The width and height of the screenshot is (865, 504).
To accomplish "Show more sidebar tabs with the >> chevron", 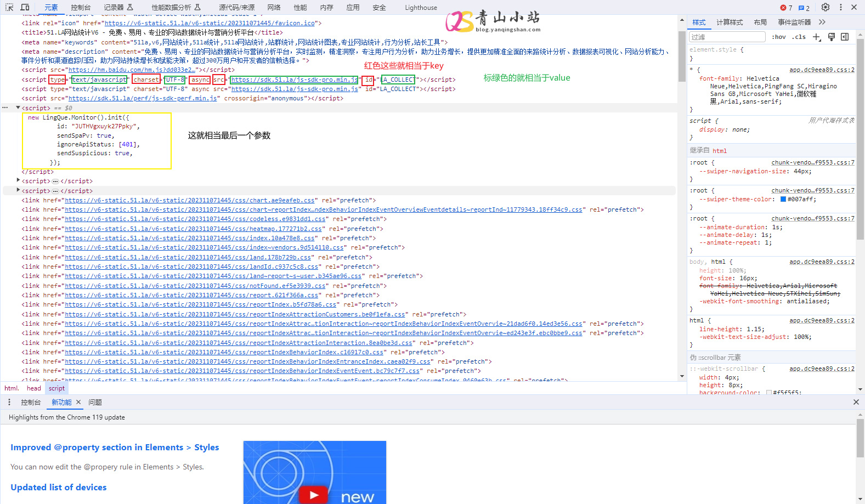I will pos(822,22).
